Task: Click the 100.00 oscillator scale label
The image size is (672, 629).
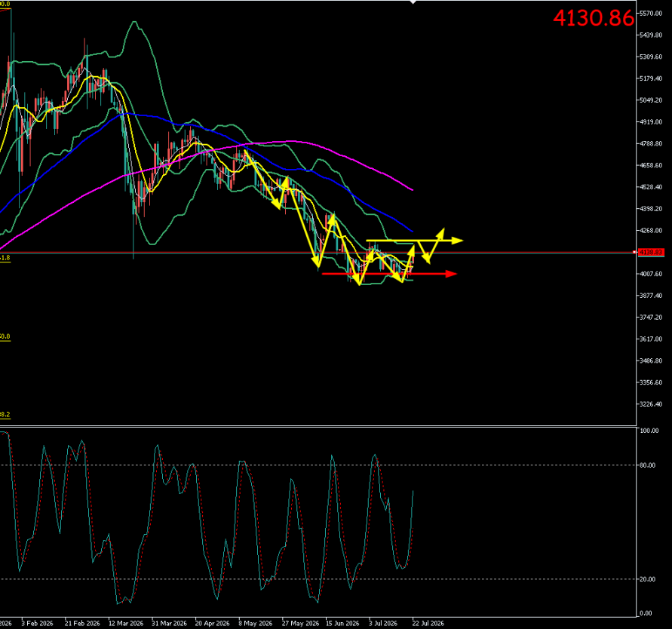Action: [x=649, y=431]
